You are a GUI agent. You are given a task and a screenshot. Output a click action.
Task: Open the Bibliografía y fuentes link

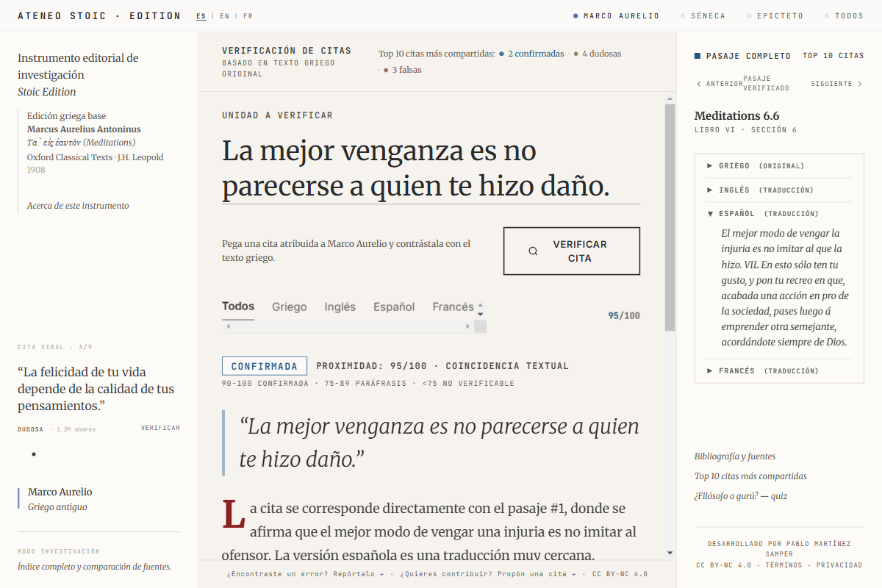click(x=735, y=456)
